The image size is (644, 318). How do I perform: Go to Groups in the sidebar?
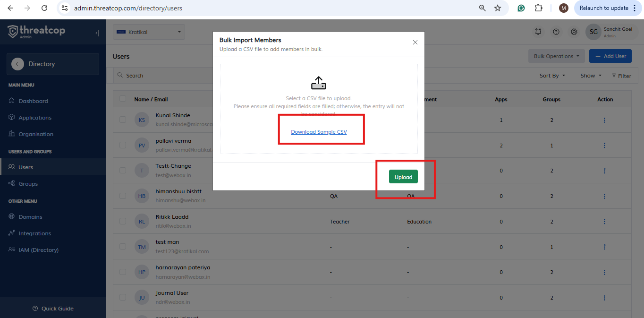pyautogui.click(x=28, y=184)
